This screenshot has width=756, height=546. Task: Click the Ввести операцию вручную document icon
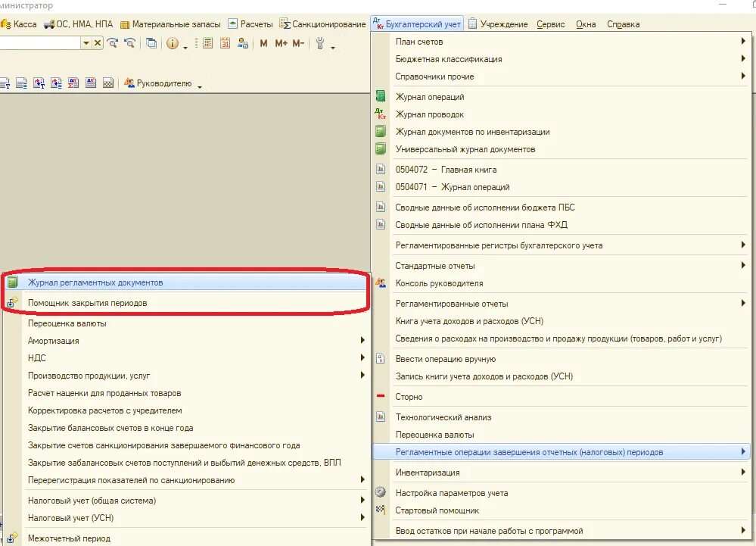[x=381, y=358]
